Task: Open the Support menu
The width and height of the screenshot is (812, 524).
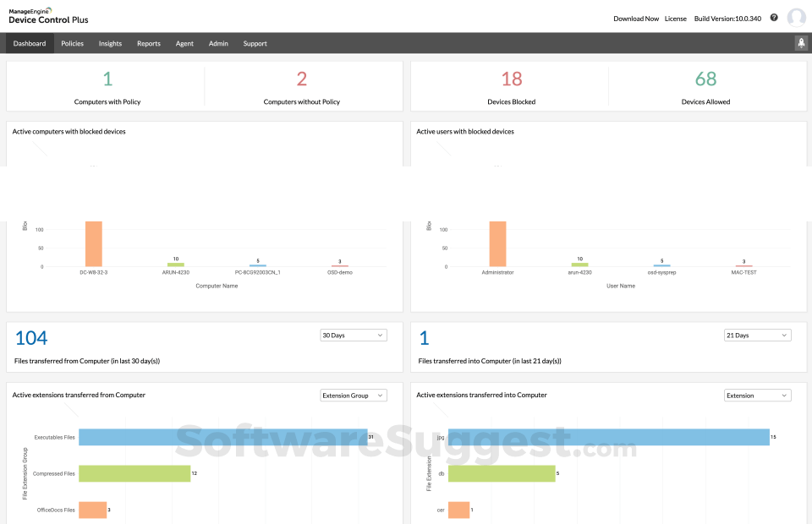Action: coord(255,42)
